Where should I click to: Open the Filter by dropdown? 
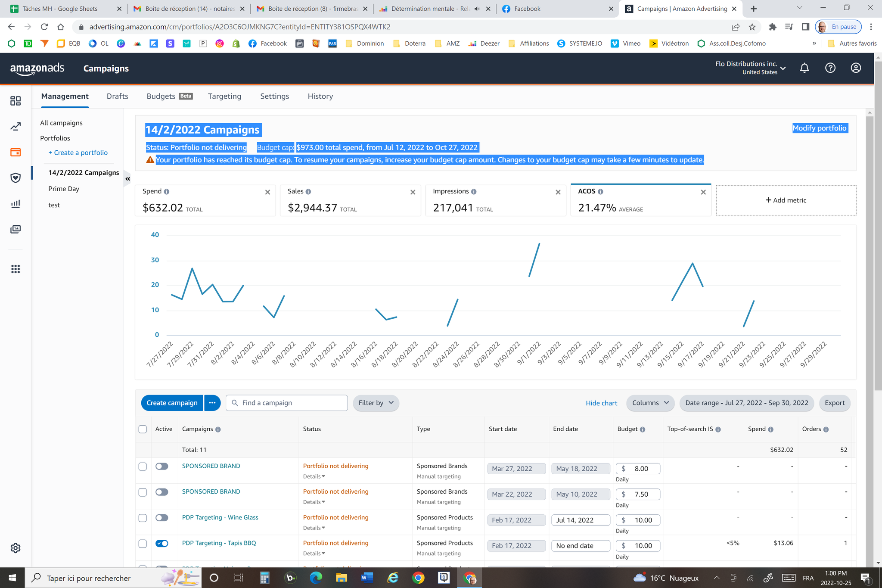click(376, 403)
